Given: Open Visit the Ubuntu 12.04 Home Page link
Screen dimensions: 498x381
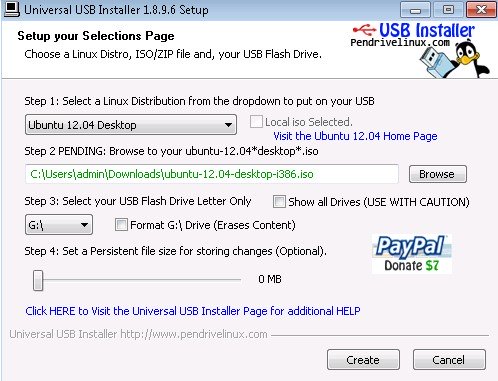Looking at the screenshot, I should pos(355,136).
